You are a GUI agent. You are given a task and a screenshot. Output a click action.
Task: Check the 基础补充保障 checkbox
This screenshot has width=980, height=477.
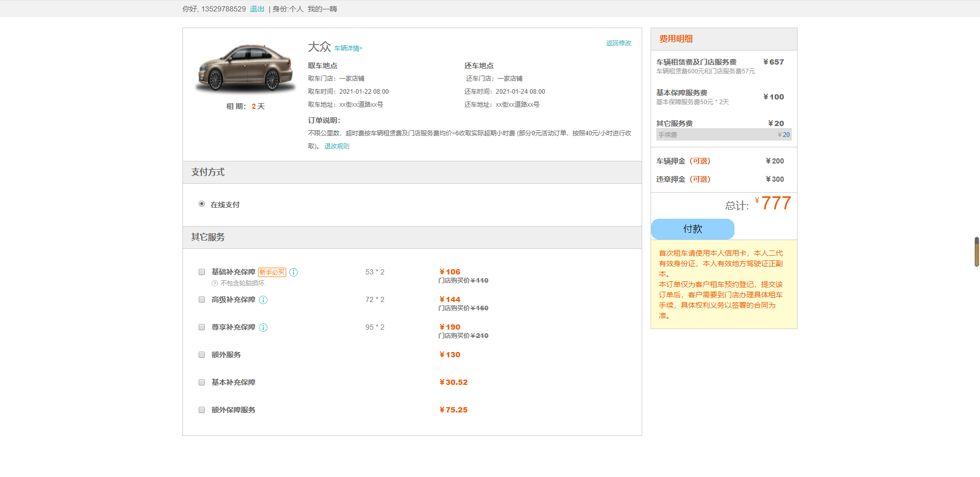coord(202,272)
